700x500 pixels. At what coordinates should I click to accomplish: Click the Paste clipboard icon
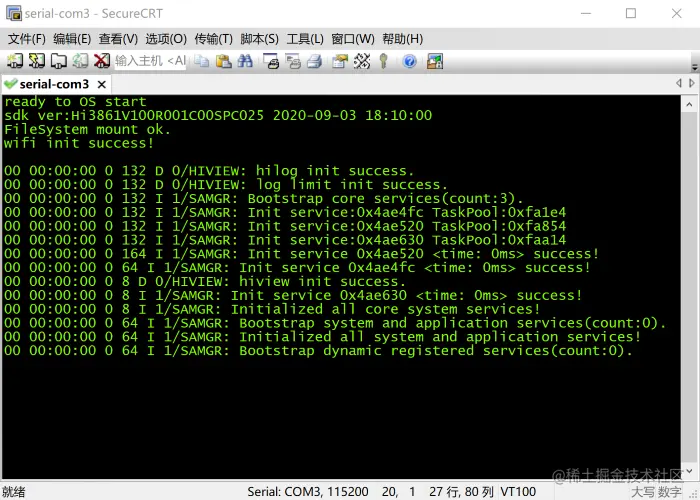[x=223, y=61]
